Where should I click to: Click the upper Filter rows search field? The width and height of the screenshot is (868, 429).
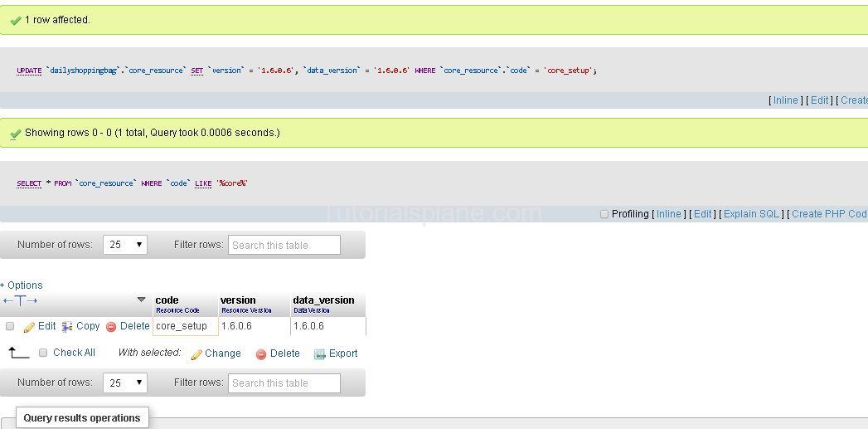click(x=284, y=245)
